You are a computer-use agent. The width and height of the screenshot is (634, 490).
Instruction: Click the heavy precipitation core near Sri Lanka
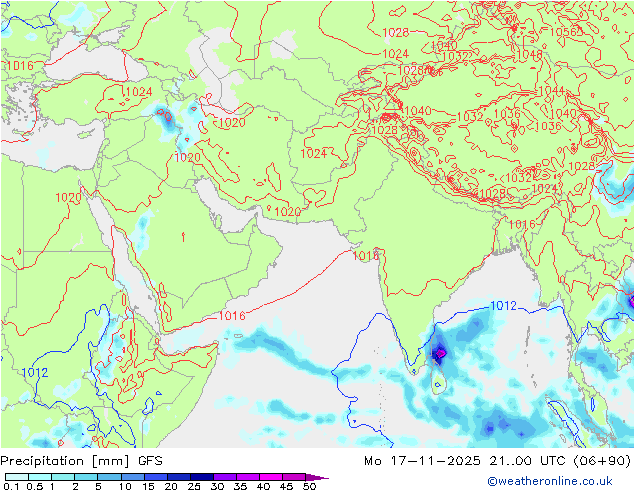click(x=440, y=353)
